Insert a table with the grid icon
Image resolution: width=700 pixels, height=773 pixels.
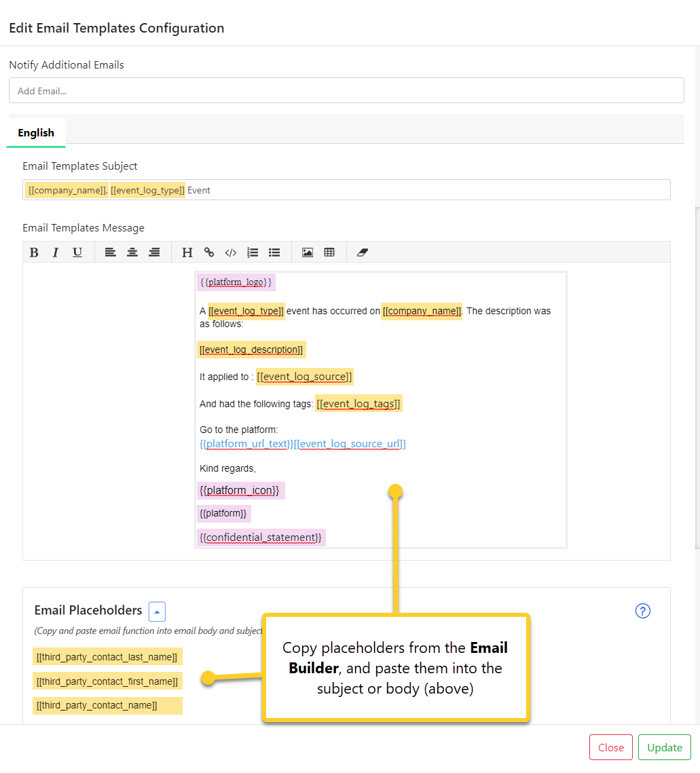tap(329, 252)
